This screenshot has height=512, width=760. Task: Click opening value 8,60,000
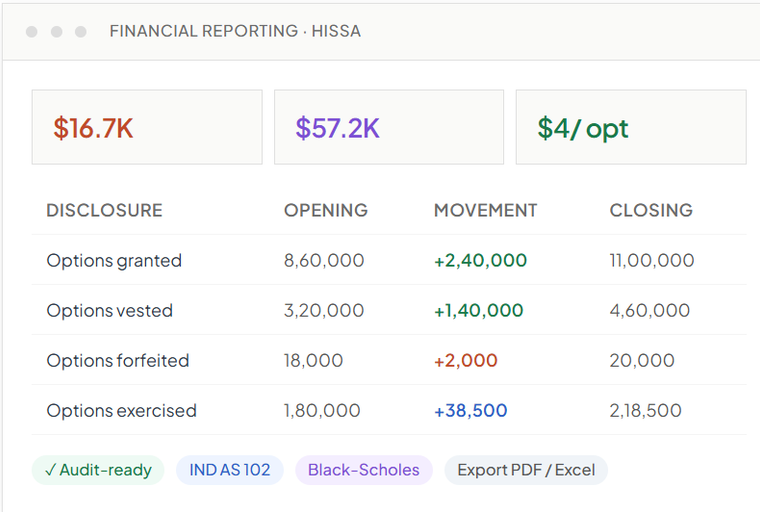coord(324,261)
